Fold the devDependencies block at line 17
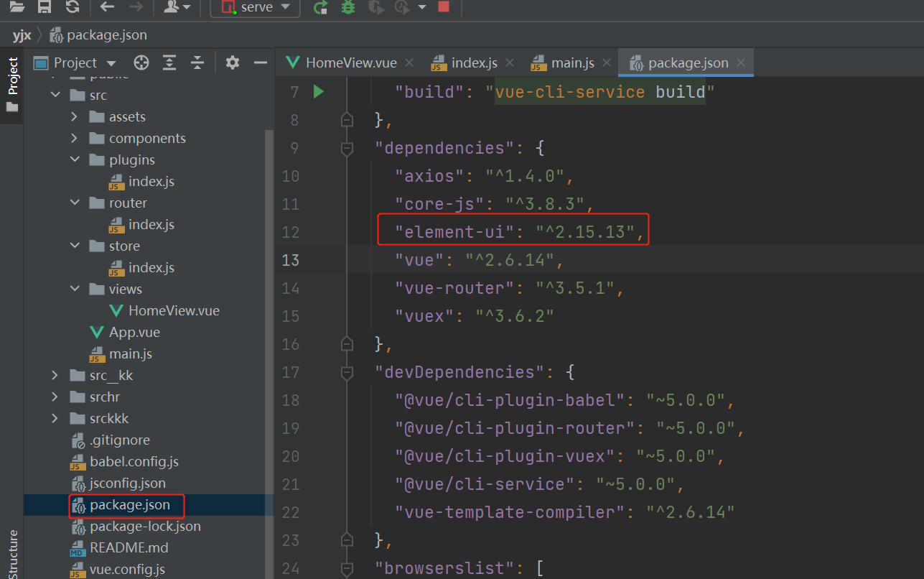The image size is (924, 579). tap(347, 372)
